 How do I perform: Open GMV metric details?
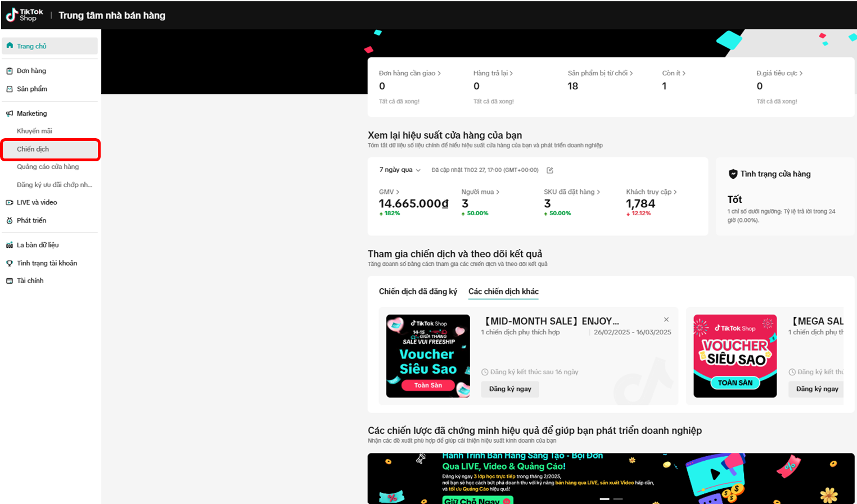coord(389,192)
